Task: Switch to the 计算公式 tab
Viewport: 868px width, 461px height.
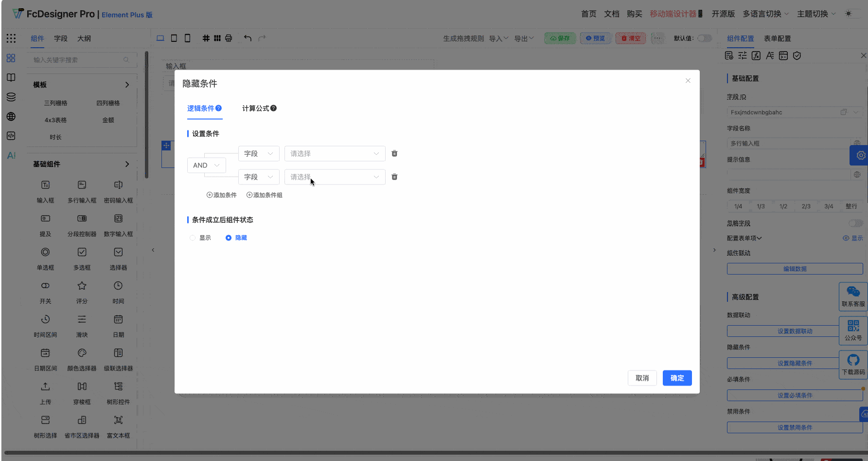Action: point(255,108)
